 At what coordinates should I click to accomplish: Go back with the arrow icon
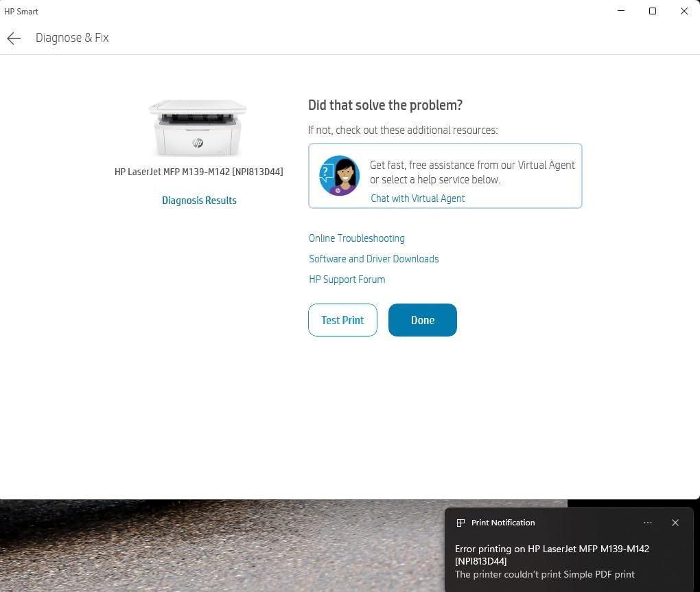14,38
